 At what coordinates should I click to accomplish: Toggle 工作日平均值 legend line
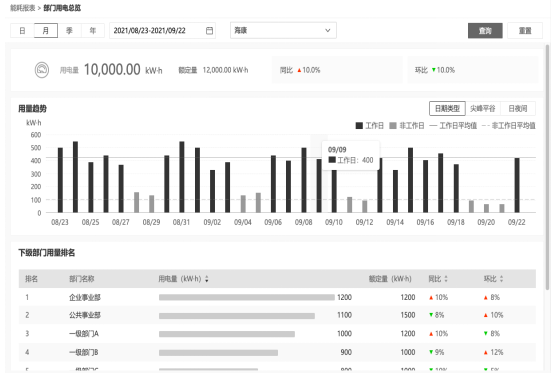[x=453, y=126]
